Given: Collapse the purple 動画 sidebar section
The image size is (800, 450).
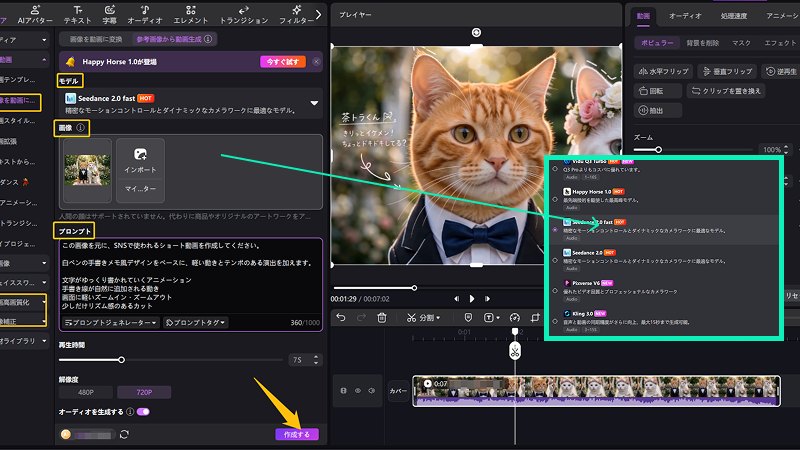Looking at the screenshot, I should pyautogui.click(x=43, y=60).
